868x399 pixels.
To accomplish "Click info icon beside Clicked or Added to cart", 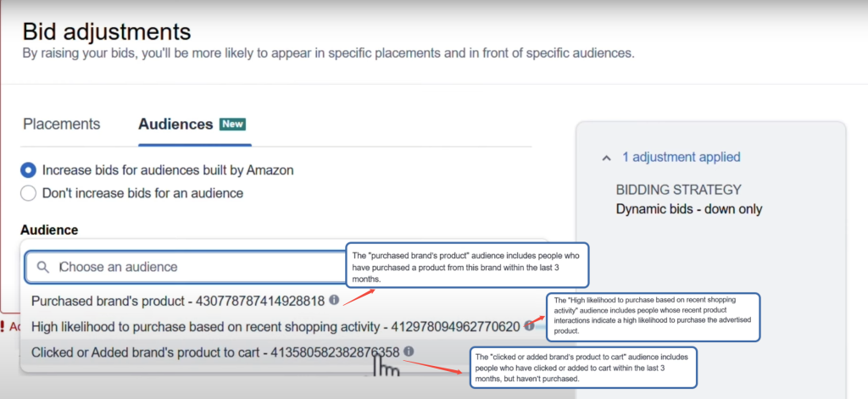I will click(409, 351).
